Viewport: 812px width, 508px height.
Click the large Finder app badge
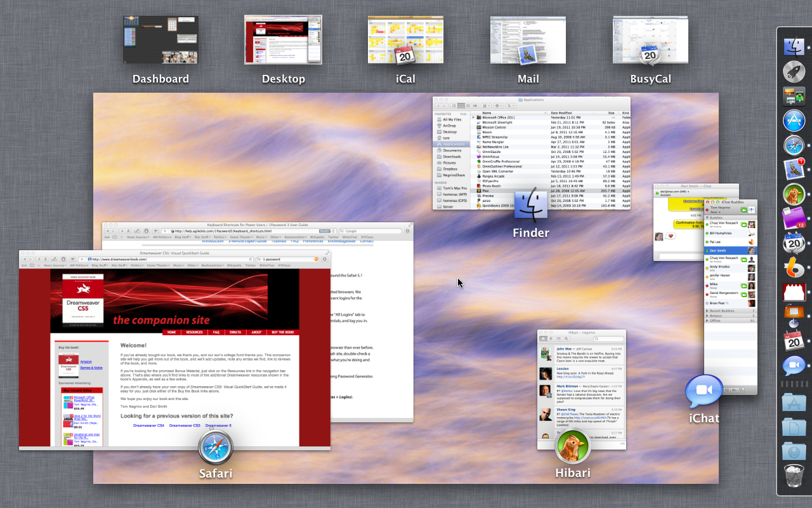pyautogui.click(x=531, y=206)
